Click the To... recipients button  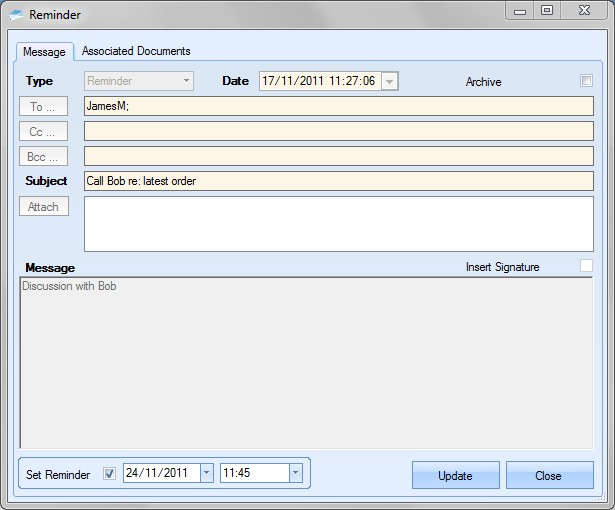44,106
